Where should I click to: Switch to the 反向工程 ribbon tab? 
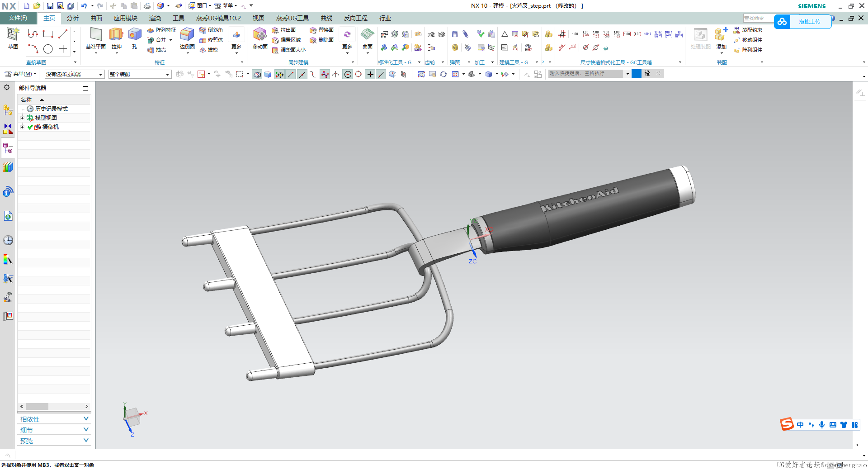click(x=356, y=18)
